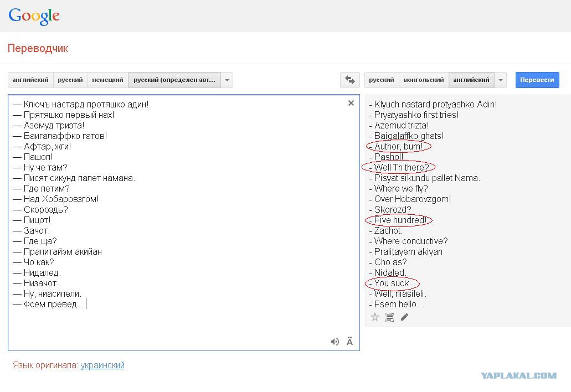This screenshot has width=571, height=392.
Task: Click the translated line 'Where we fly?'
Action: [x=398, y=189]
